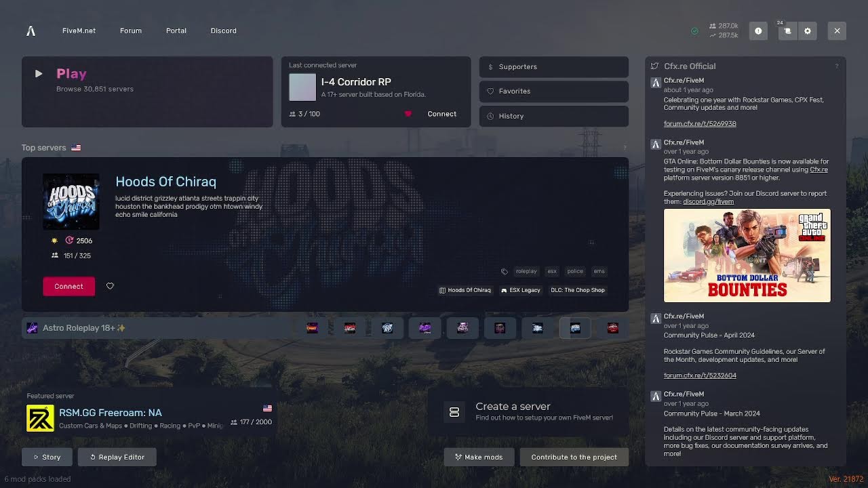Click the RSM.GG yellow server logo
868x488 pixels.
pos(40,418)
